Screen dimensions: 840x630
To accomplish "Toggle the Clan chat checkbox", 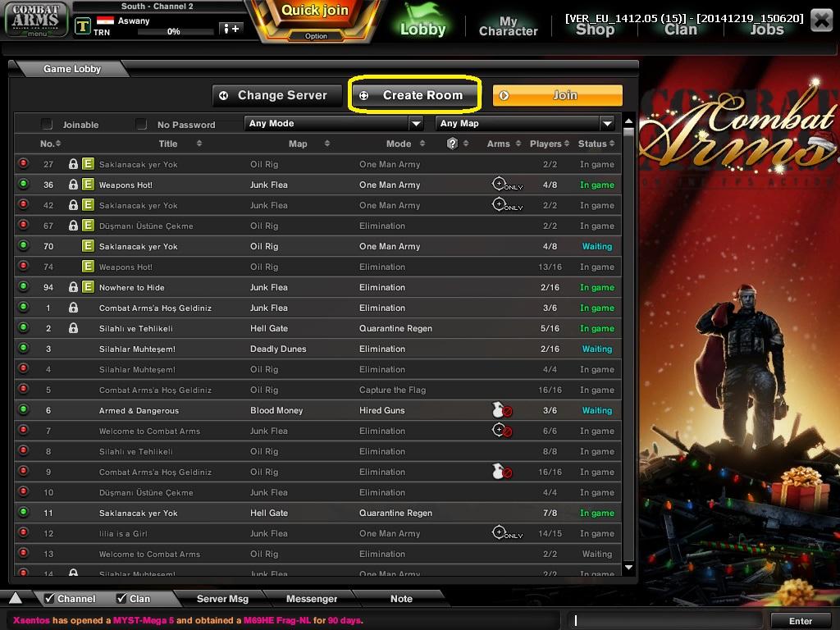I will click(121, 598).
